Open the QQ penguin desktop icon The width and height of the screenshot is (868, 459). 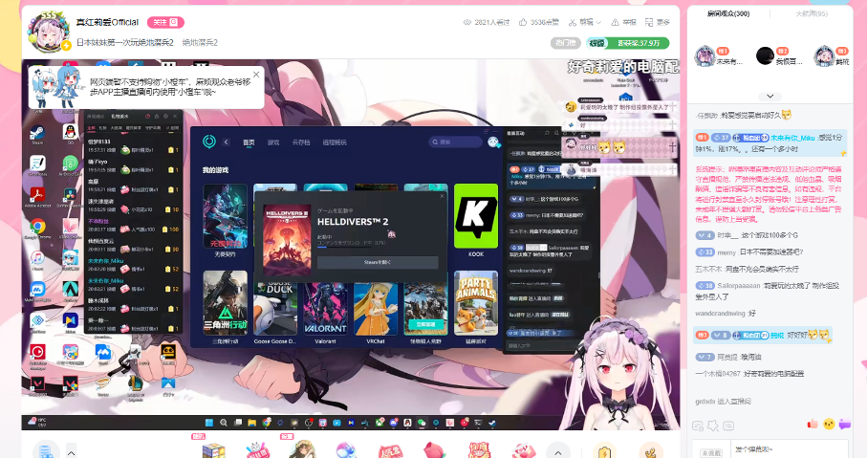[x=70, y=134]
